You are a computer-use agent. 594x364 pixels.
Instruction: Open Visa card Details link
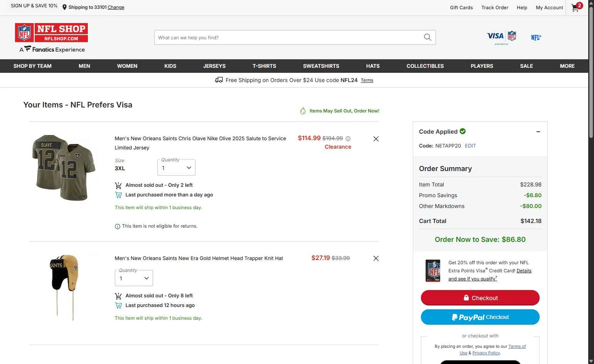click(524, 271)
